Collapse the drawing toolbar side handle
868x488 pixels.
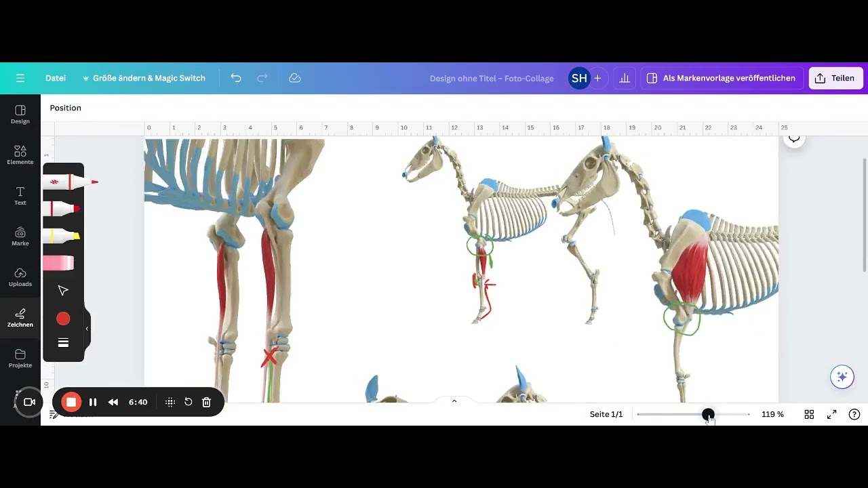point(87,329)
